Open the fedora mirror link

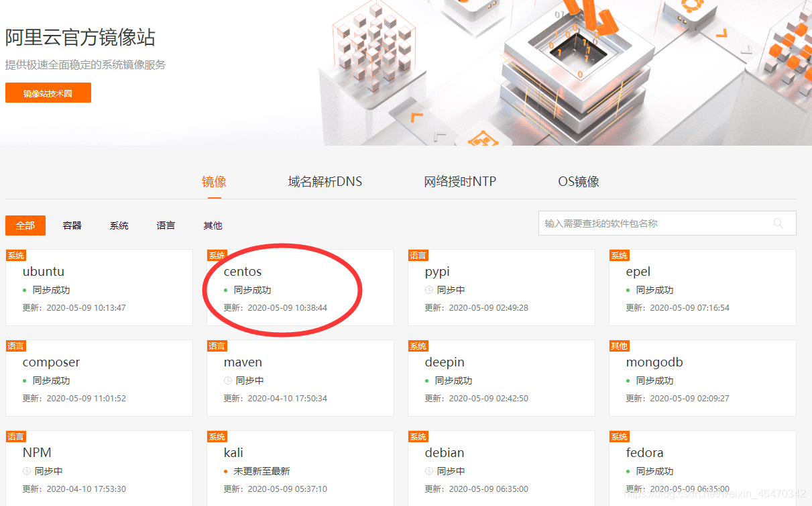click(645, 452)
